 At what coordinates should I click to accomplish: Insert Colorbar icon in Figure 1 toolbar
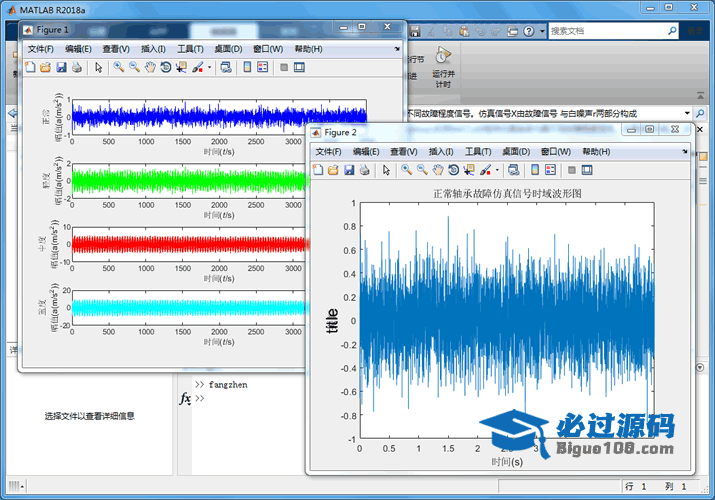pyautogui.click(x=247, y=67)
